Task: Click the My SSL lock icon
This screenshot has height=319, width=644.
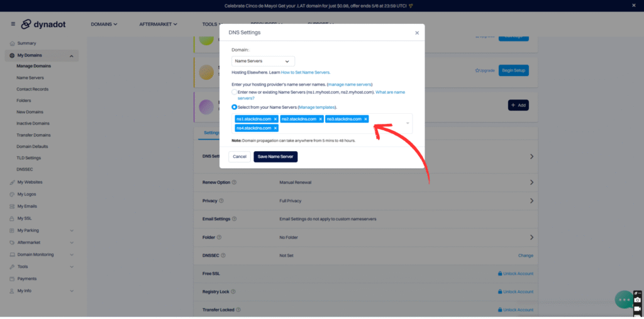Action: point(12,218)
